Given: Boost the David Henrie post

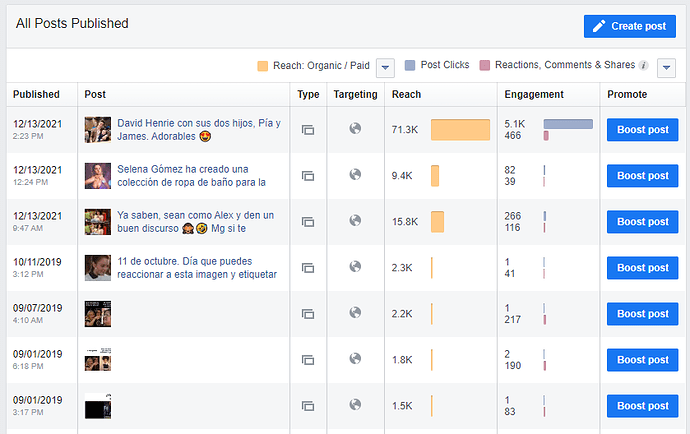Looking at the screenshot, I should coord(642,129).
